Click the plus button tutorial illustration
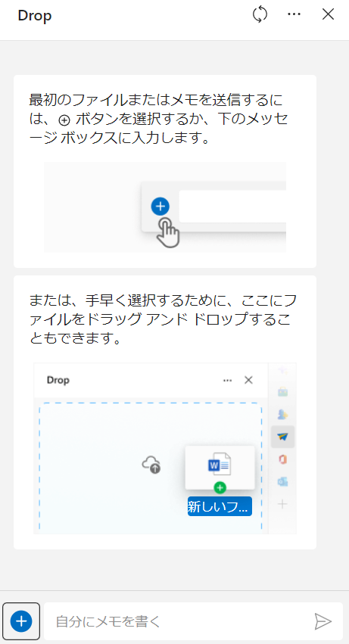 point(165,207)
